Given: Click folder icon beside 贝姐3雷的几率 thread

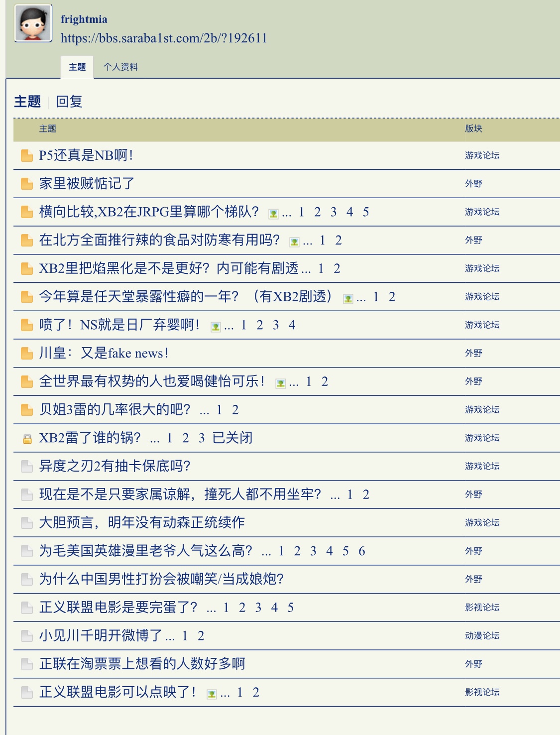Looking at the screenshot, I should [27, 410].
